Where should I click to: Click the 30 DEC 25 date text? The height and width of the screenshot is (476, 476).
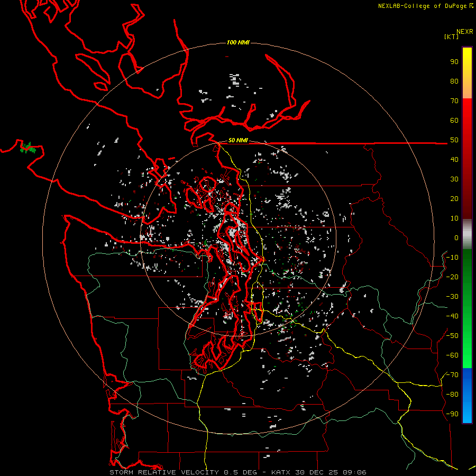pyautogui.click(x=316, y=472)
